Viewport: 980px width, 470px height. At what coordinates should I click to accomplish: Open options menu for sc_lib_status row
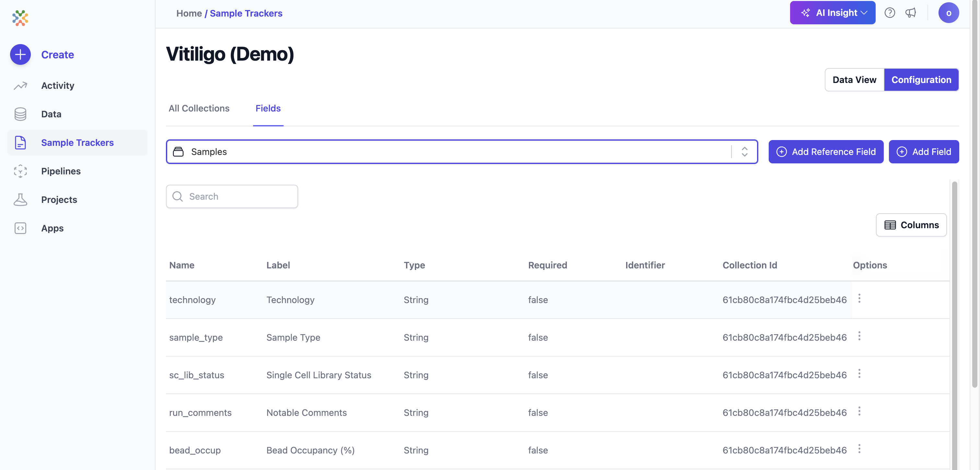[x=859, y=374]
